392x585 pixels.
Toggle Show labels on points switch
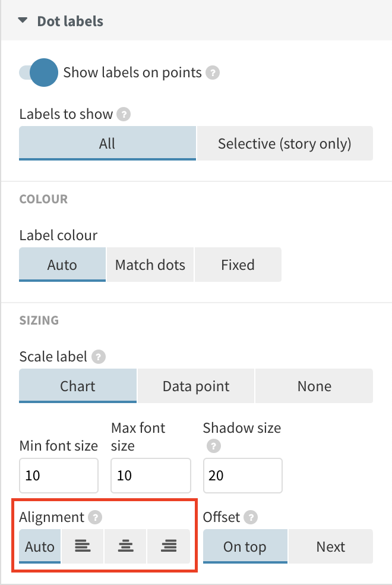click(x=39, y=73)
